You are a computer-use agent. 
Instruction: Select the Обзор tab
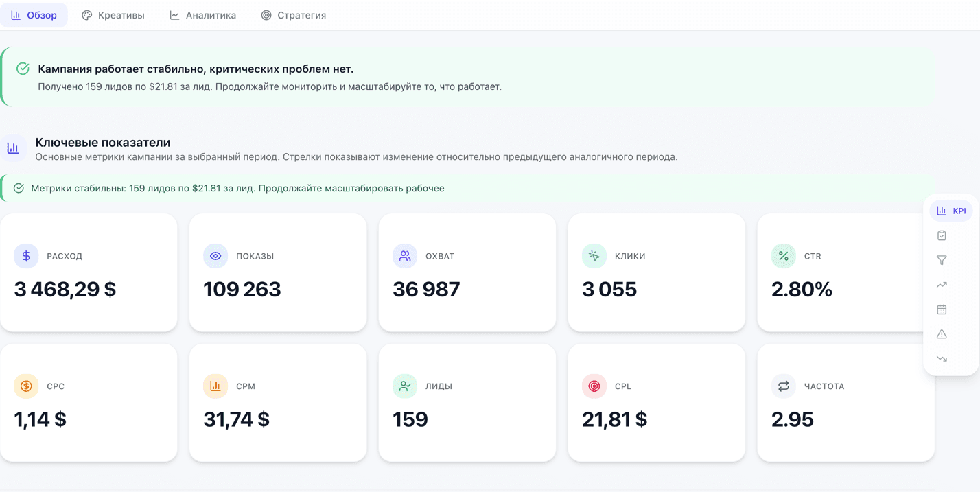coord(34,14)
